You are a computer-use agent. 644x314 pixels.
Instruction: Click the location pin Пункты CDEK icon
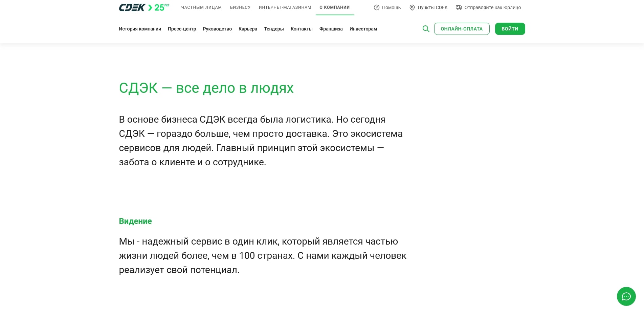click(x=412, y=7)
